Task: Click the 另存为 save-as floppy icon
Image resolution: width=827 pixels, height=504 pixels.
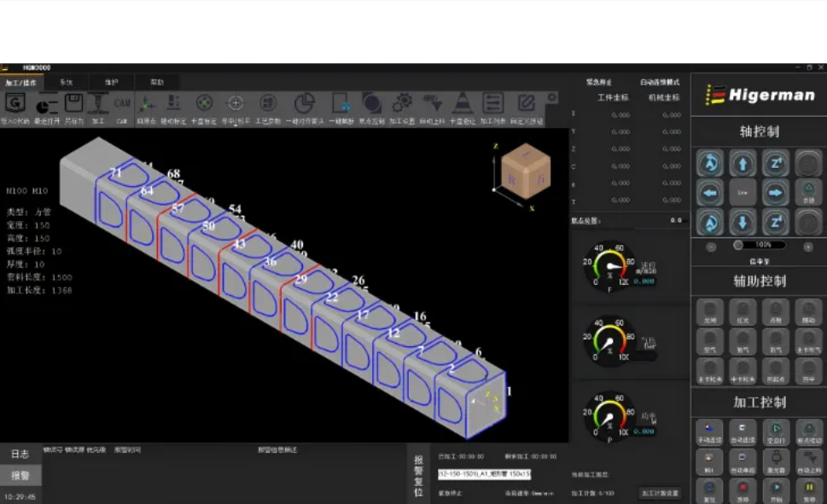Action: pyautogui.click(x=73, y=105)
